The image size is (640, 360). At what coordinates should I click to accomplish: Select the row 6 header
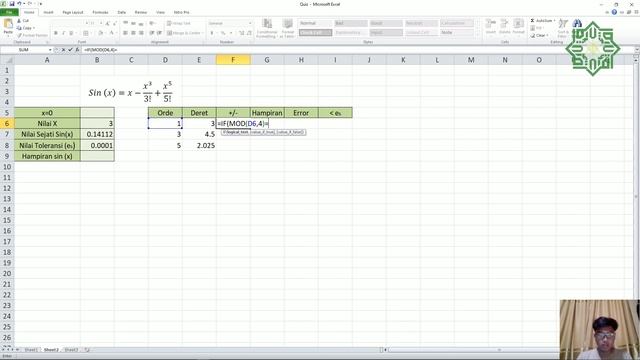(x=7, y=123)
